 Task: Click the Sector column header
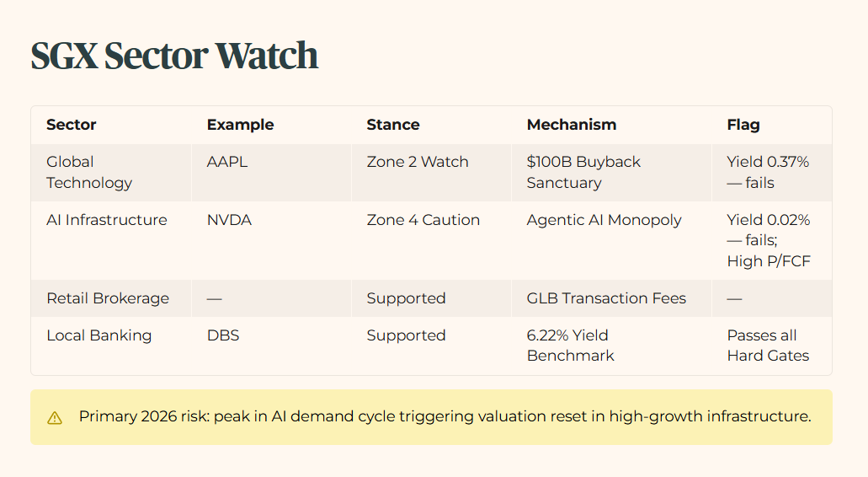[72, 125]
